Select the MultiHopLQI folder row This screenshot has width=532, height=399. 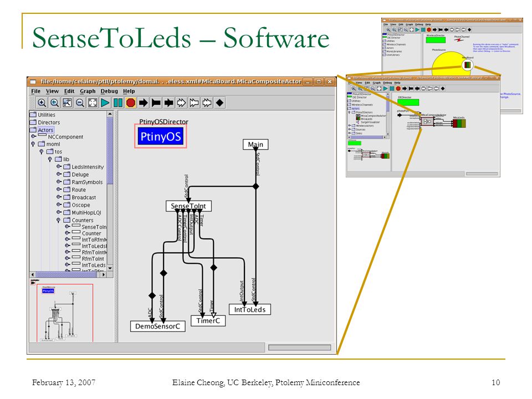click(83, 212)
